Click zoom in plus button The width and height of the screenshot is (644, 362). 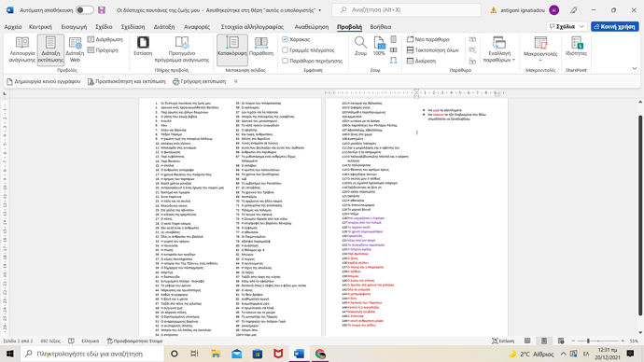[x=623, y=341]
